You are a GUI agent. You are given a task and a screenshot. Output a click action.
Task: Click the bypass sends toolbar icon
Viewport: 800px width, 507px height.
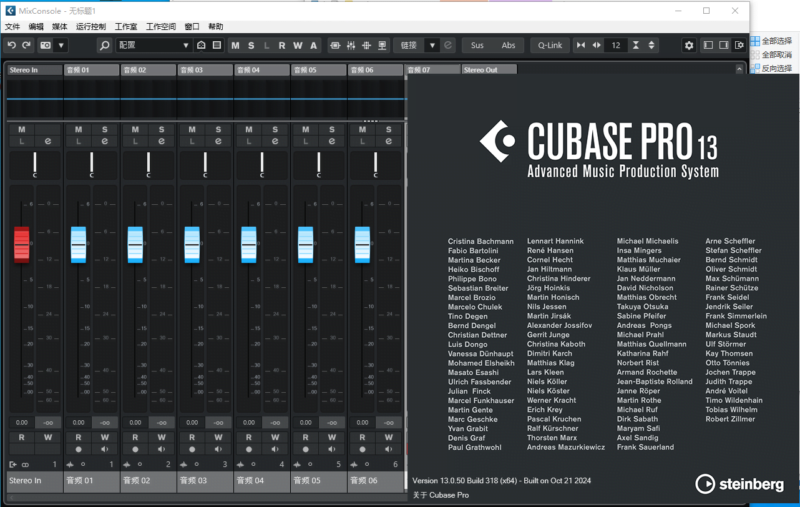pos(382,45)
